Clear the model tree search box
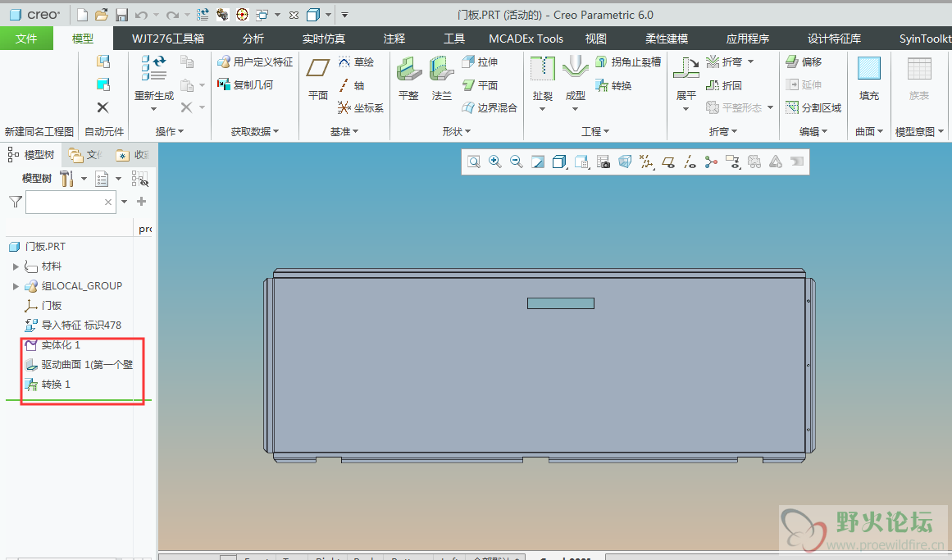This screenshot has height=560, width=952. coord(108,203)
